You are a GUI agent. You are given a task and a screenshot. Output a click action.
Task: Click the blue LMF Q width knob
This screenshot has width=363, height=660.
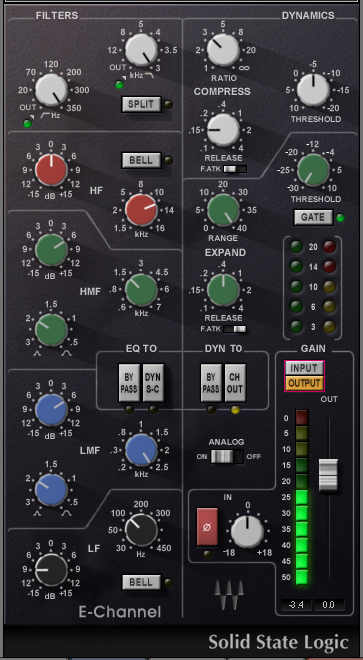pos(51,490)
